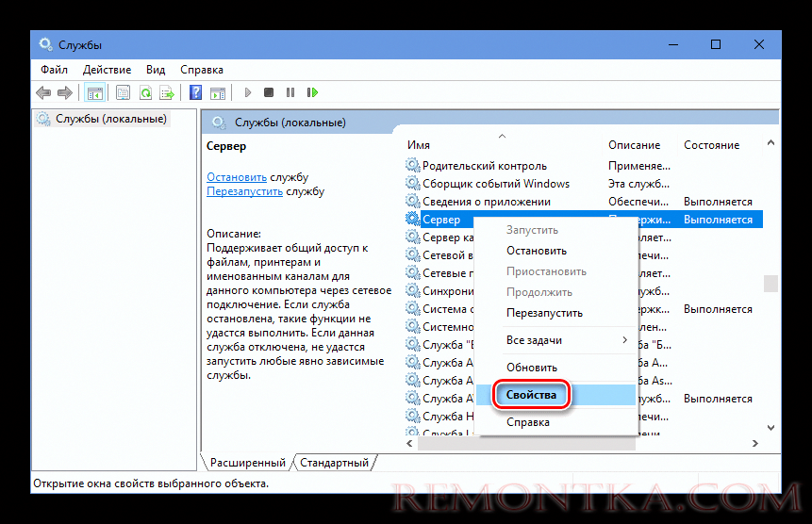This screenshot has width=812, height=524.
Task: Sort by the Описание column header
Action: pos(639,145)
